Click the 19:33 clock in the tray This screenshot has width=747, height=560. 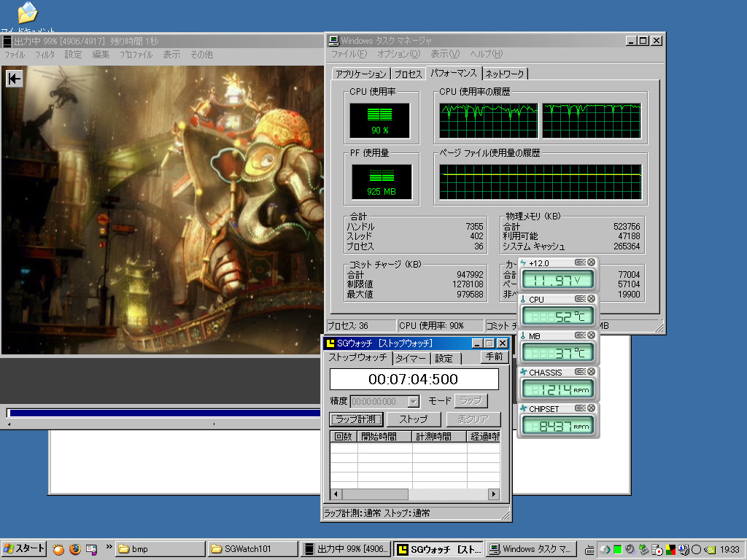729,550
